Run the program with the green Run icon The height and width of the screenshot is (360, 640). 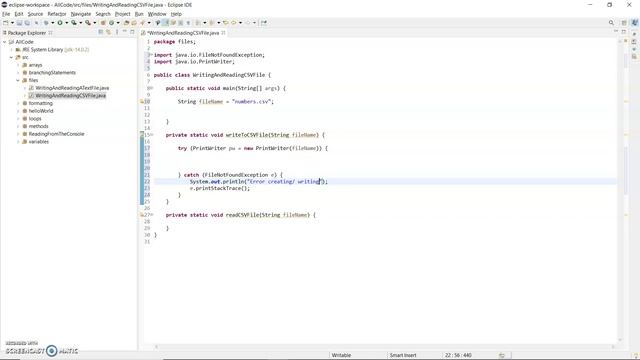pos(60,23)
